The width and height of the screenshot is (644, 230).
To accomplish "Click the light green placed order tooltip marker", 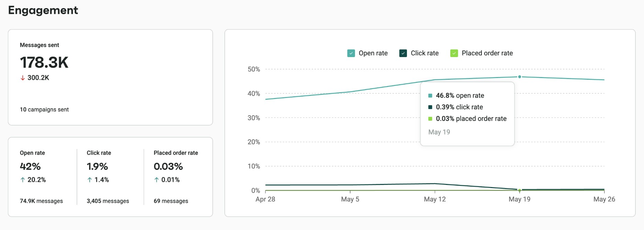I will pyautogui.click(x=430, y=118).
